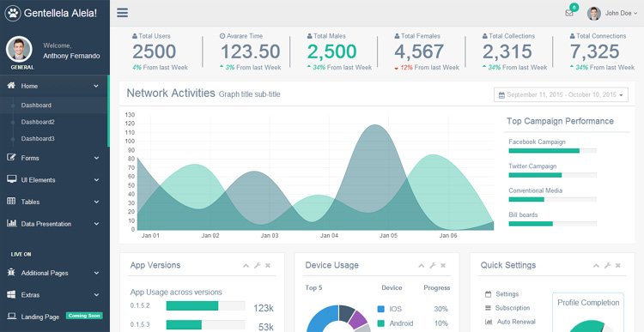This screenshot has width=644, height=332.
Task: Click the Profile Completion gauge card
Action: tap(588, 312)
